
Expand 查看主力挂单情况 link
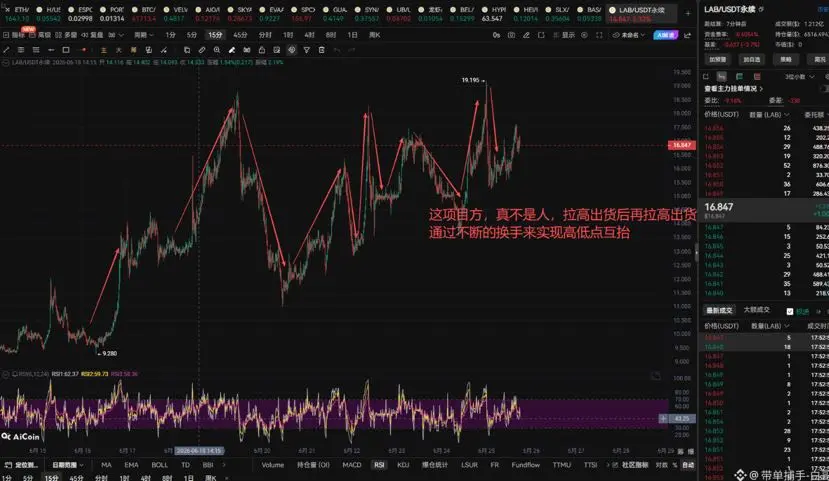(734, 89)
